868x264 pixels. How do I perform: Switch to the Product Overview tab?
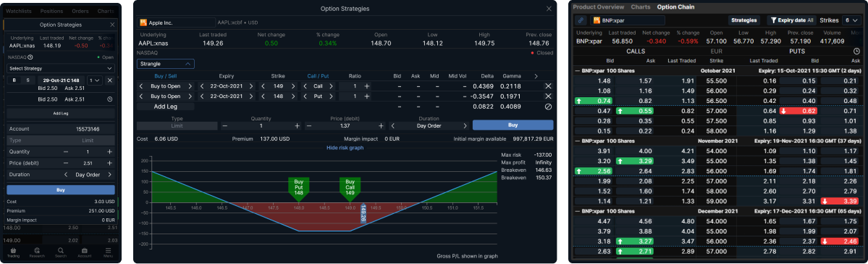tap(599, 7)
